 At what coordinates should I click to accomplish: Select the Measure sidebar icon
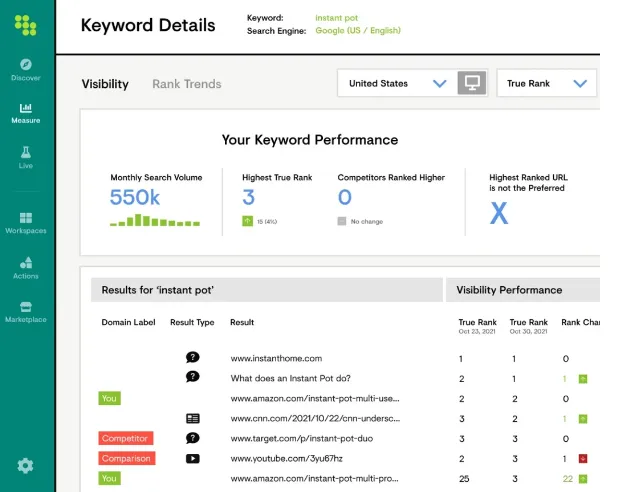coord(26,112)
